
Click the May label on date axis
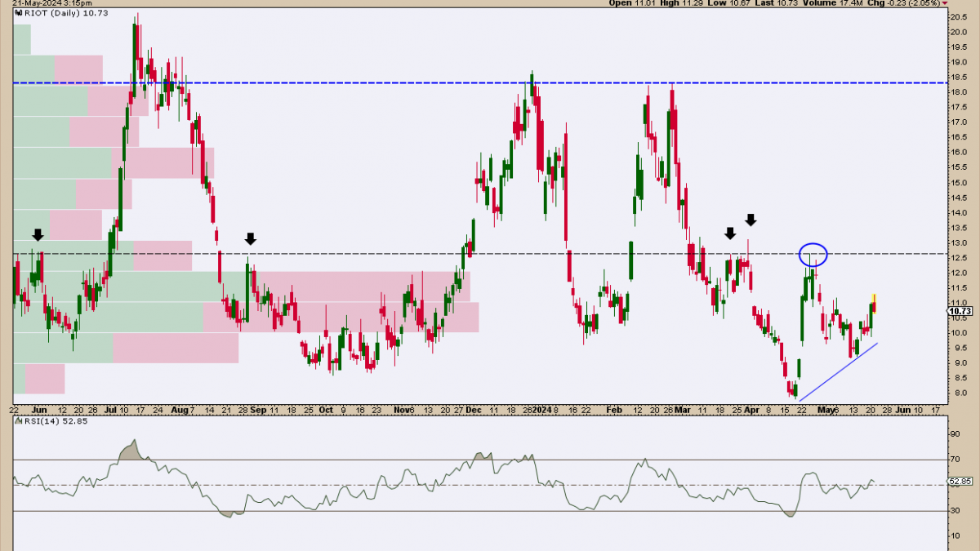(824, 409)
